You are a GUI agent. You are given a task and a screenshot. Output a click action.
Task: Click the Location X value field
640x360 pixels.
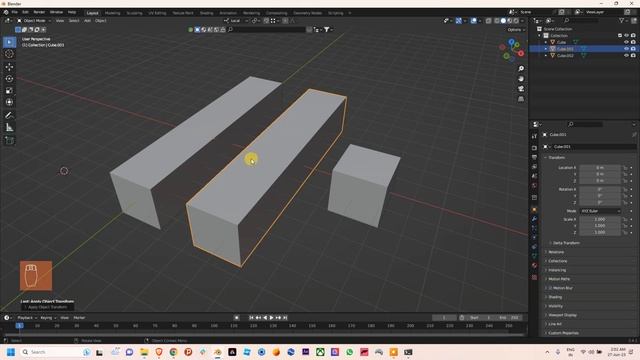tap(600, 168)
